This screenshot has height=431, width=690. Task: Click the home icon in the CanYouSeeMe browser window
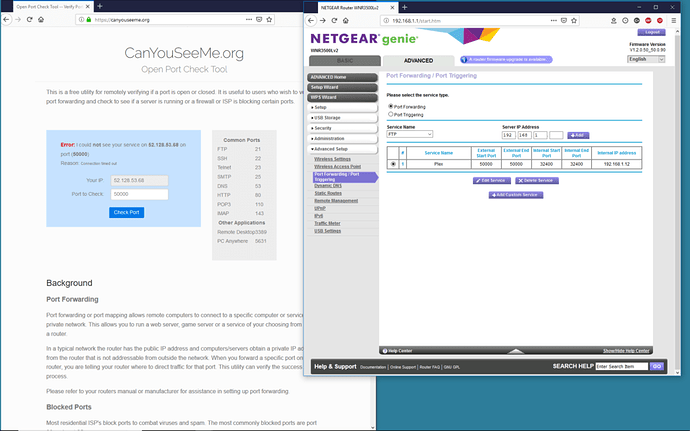coord(41,19)
